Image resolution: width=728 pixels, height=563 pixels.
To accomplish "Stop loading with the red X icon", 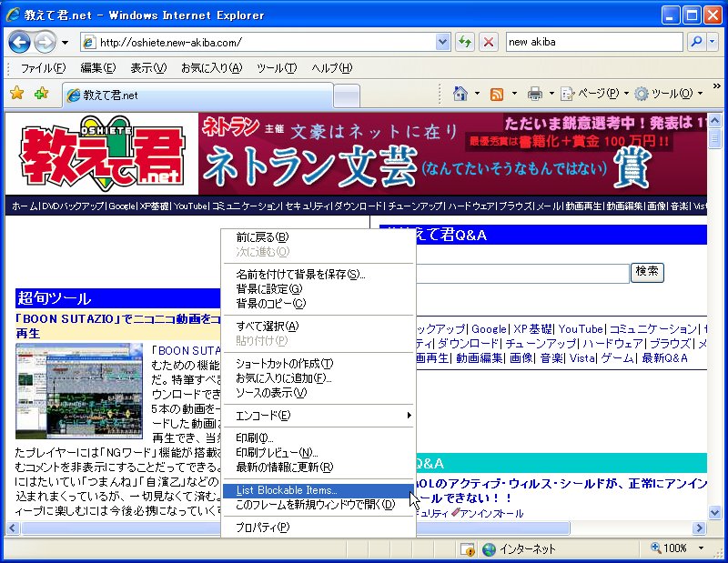I will click(x=489, y=42).
